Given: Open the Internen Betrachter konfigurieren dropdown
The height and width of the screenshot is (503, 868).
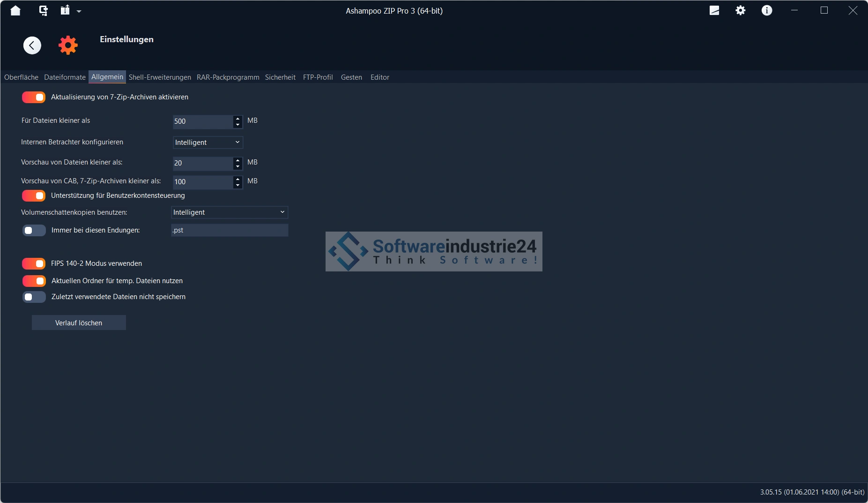Looking at the screenshot, I should 208,143.
